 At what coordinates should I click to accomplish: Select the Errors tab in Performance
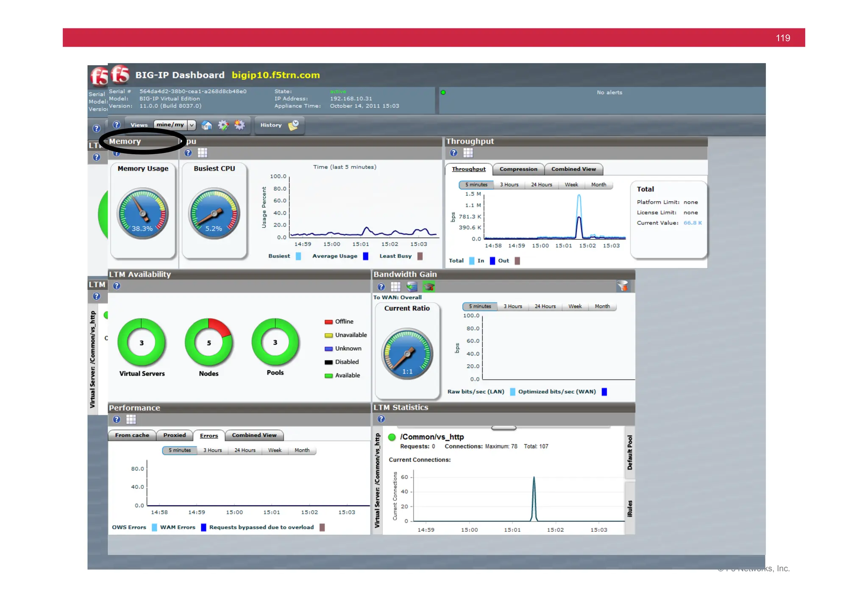[209, 435]
